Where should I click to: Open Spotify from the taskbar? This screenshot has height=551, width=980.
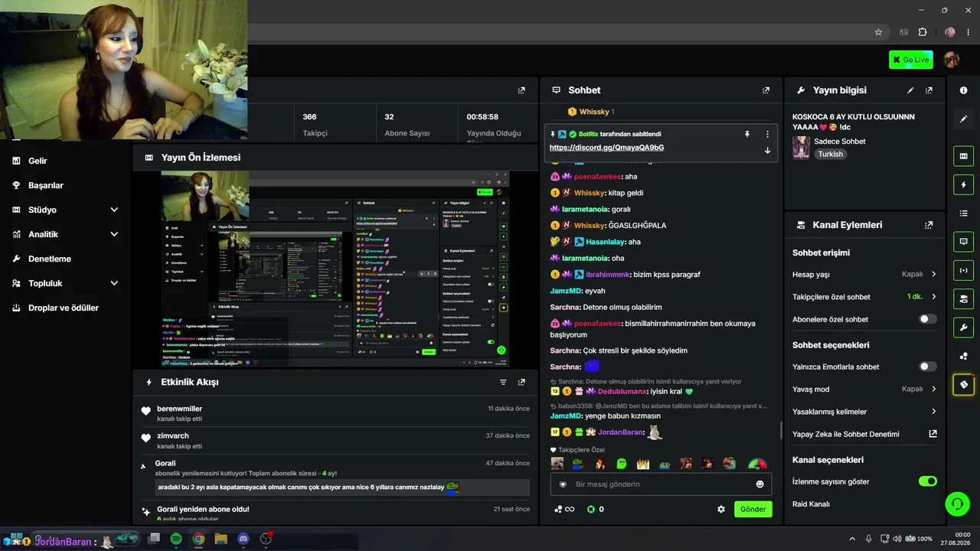pos(175,539)
